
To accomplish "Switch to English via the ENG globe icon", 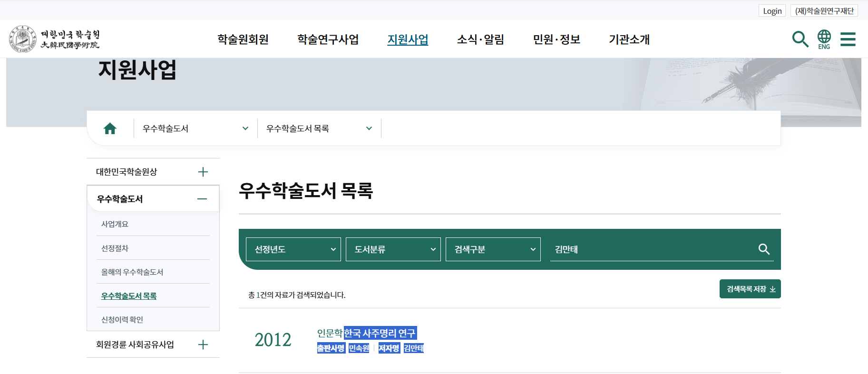I will click(x=824, y=39).
